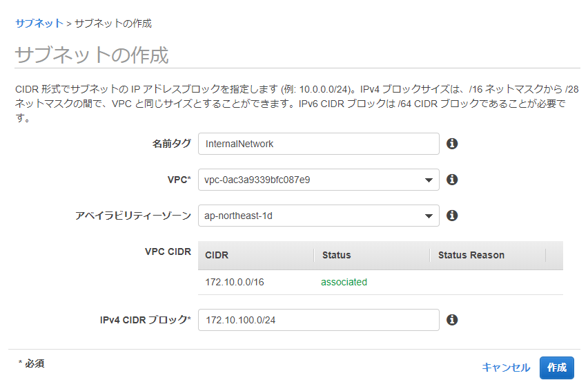Open info icon next to 名前タグ field

pyautogui.click(x=452, y=144)
